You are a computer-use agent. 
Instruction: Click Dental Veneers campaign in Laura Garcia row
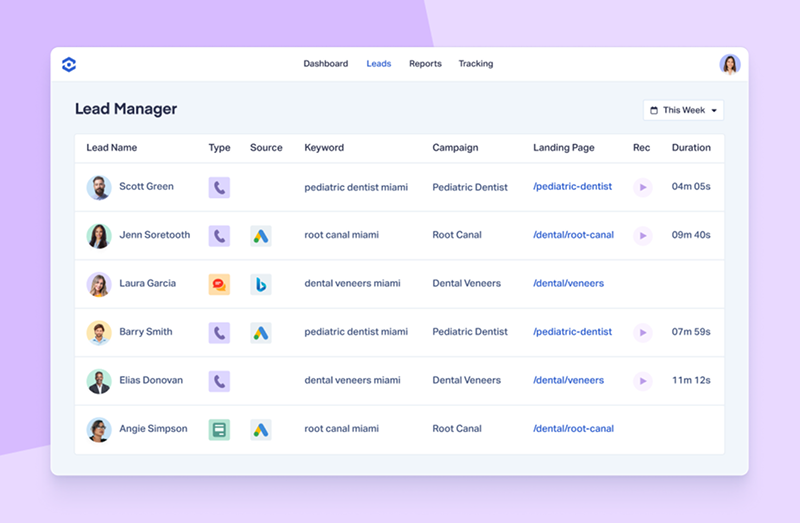(466, 284)
